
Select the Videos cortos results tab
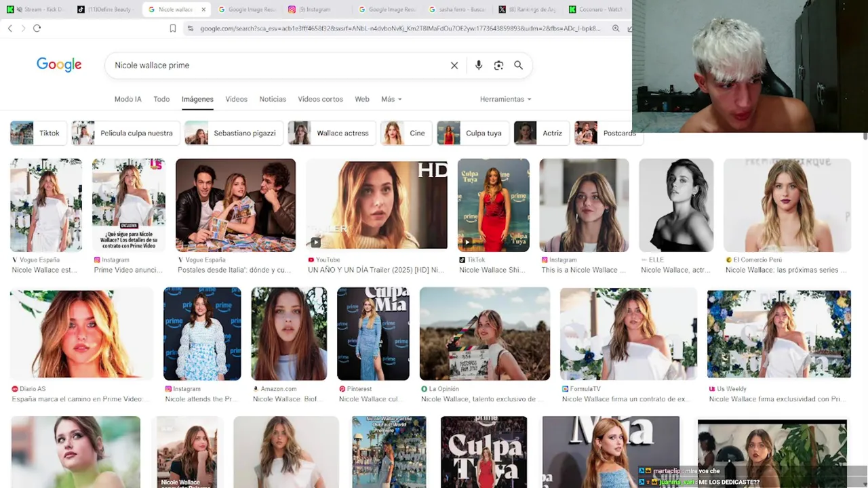pos(320,99)
